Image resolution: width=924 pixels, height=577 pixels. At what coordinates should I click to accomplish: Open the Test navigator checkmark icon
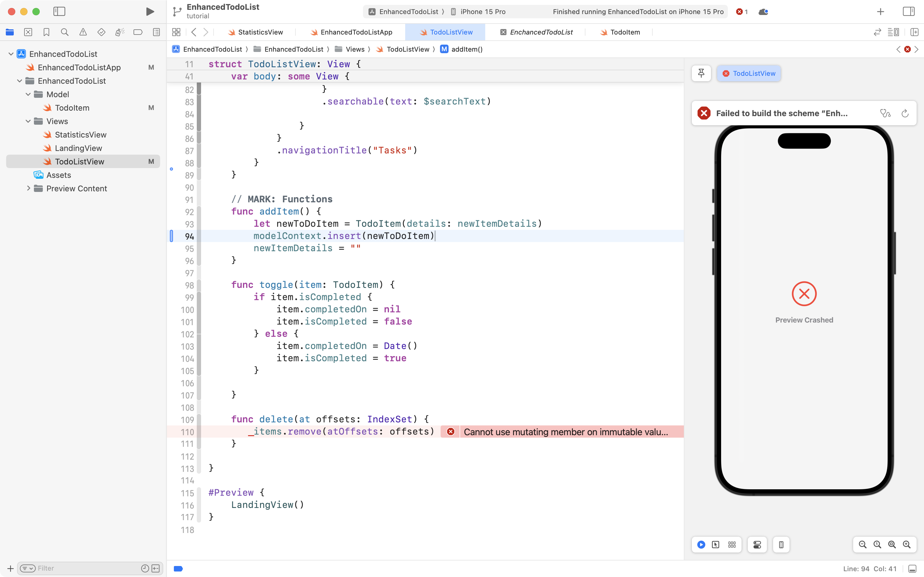101,32
